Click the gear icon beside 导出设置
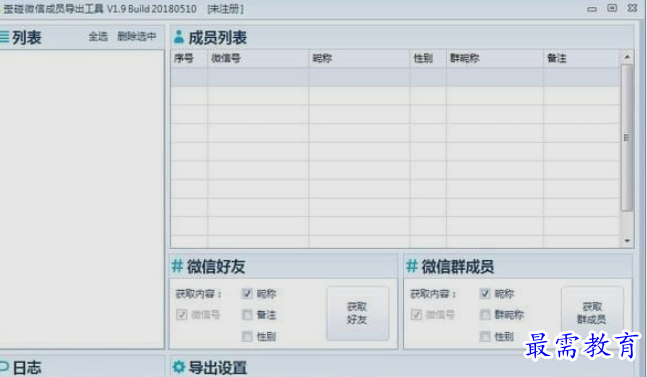The height and width of the screenshot is (377, 647). point(179,367)
